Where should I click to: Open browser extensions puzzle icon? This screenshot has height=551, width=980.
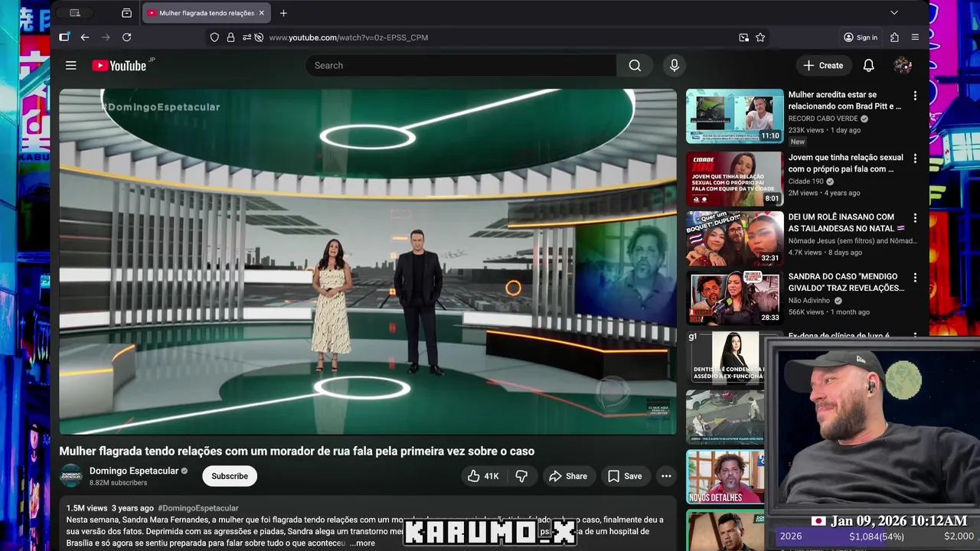pyautogui.click(x=894, y=37)
